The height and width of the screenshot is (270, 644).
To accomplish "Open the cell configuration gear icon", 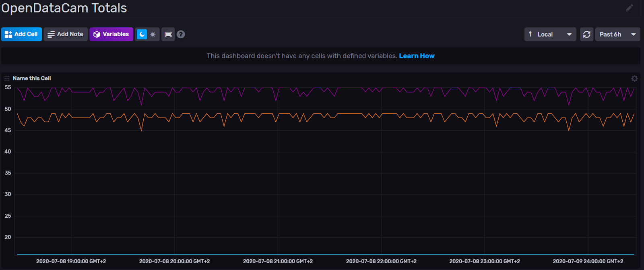I will pyautogui.click(x=634, y=78).
